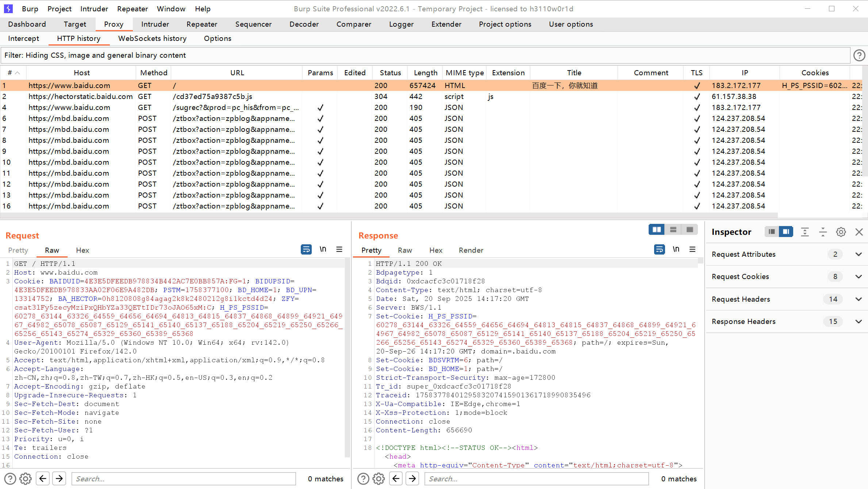Go to previous match in Request search
The image size is (868, 489).
point(43,478)
